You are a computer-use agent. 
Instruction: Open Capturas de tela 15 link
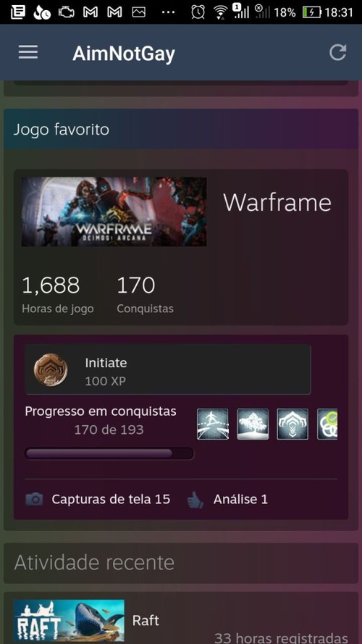111,499
